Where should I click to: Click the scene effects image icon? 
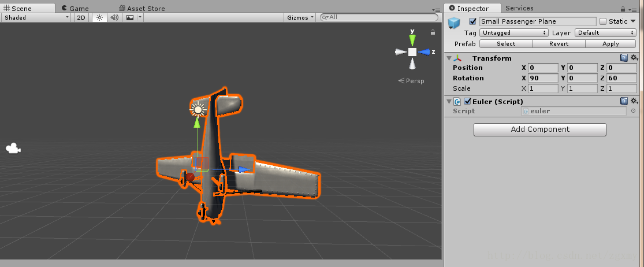coord(130,17)
